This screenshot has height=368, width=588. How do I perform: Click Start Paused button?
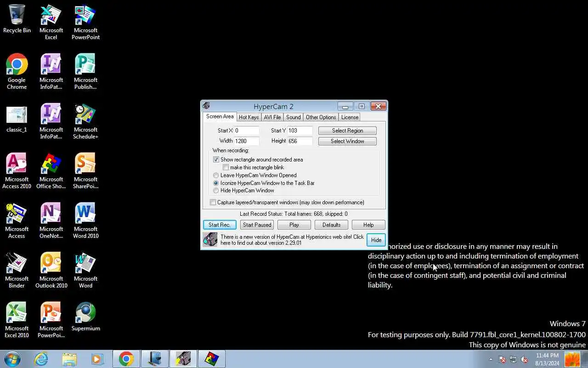(257, 225)
